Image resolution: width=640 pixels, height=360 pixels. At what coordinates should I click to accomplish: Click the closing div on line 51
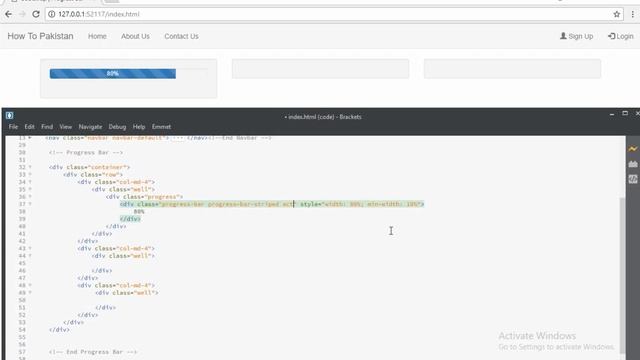point(106,307)
